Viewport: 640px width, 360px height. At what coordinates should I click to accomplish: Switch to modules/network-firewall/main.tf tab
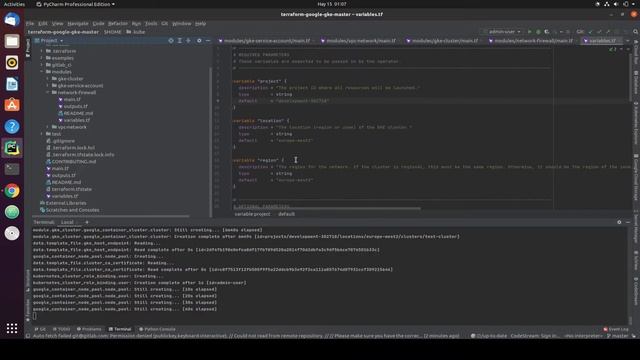[x=531, y=41]
